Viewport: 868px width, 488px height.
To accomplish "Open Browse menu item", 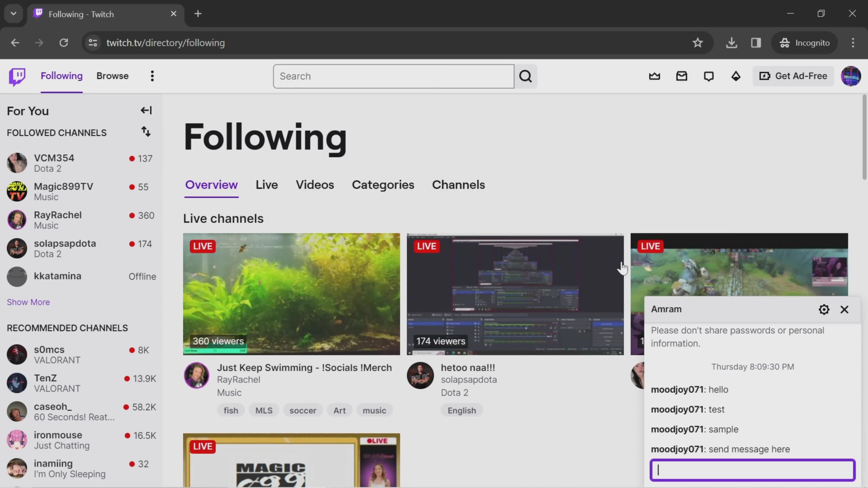I will [112, 76].
